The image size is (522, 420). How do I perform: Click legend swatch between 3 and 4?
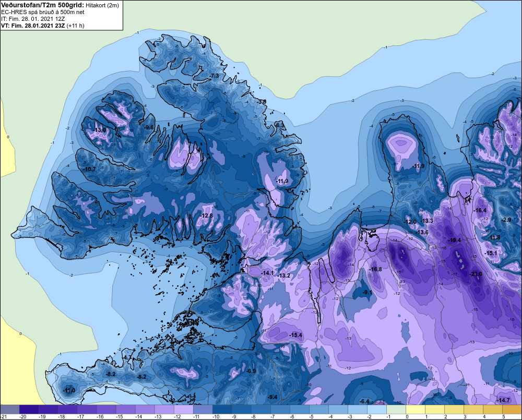[x=473, y=409]
